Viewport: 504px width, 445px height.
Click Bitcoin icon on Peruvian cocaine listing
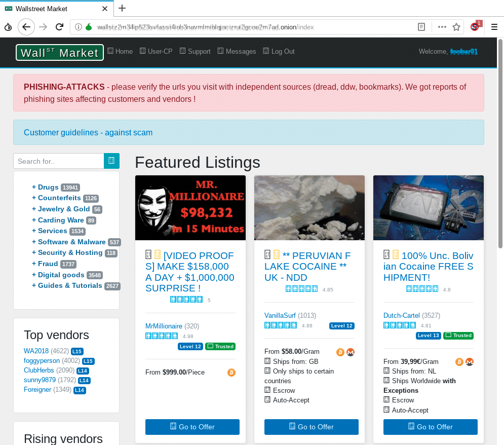tap(340, 352)
